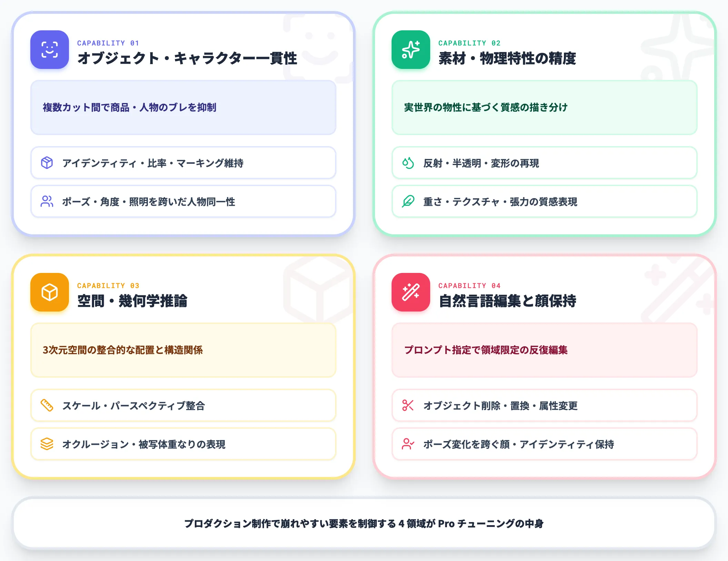Click the summary 実世界の物性に基づく質感の描き分け
The image size is (728, 561).
[486, 108]
